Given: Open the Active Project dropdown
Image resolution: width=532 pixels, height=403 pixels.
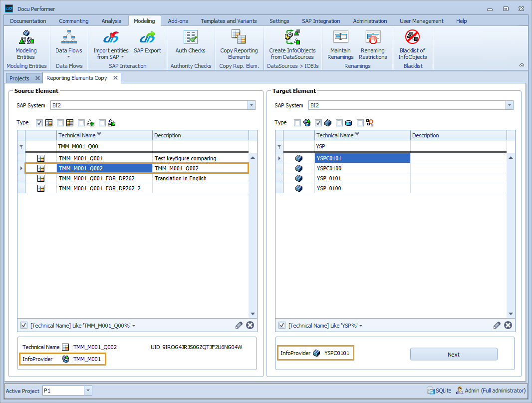Looking at the screenshot, I should coord(87,391).
